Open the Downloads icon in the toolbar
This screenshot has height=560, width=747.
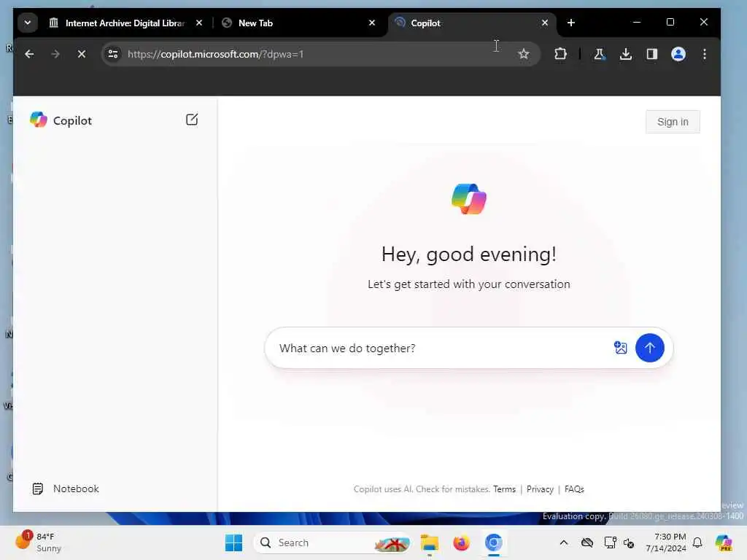click(x=625, y=54)
